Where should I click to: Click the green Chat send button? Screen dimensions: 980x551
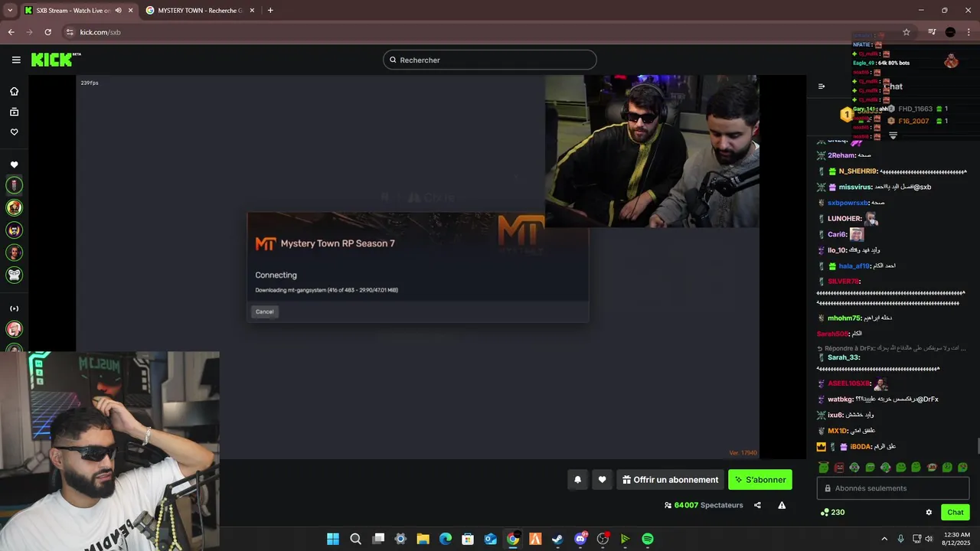click(x=955, y=513)
